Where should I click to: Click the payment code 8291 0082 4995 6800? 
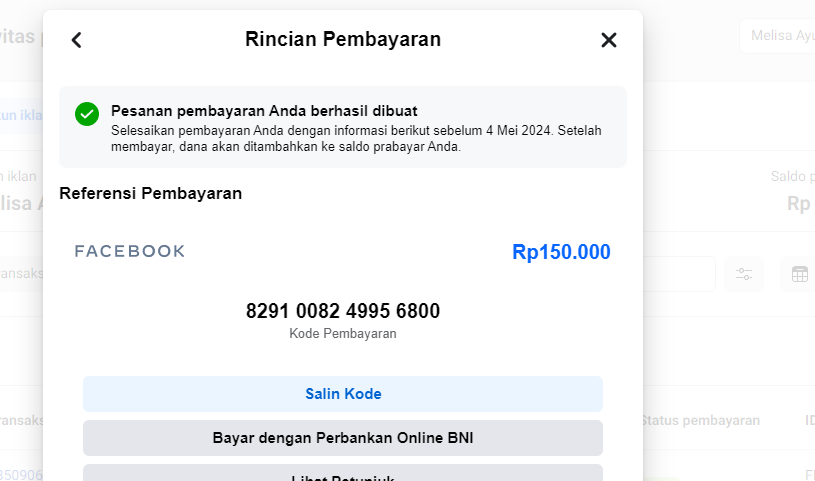(342, 311)
